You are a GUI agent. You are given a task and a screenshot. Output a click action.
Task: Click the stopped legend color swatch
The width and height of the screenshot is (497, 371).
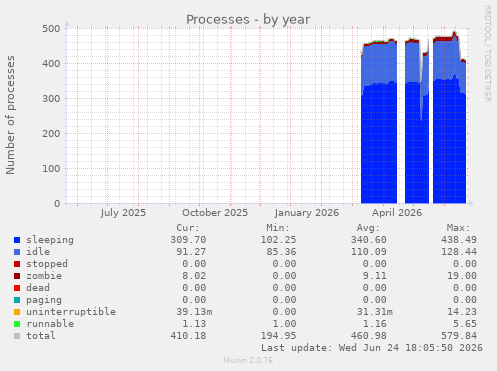[x=17, y=264]
